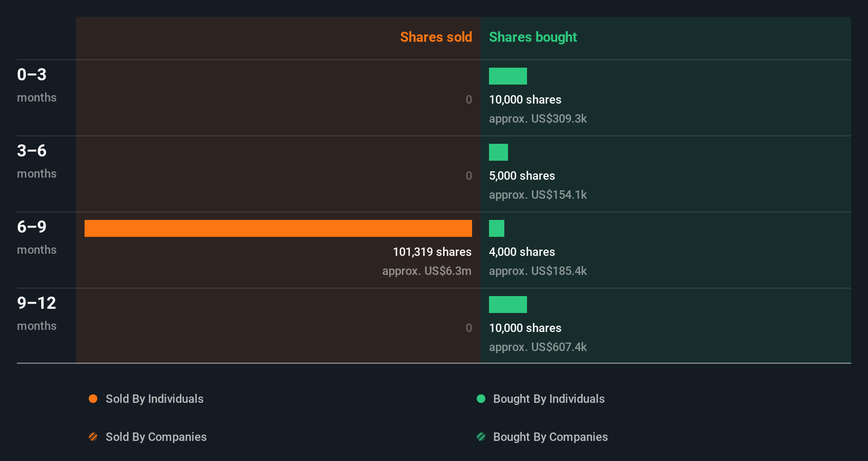The image size is (868, 461).
Task: Click the orange Sold By Individuals legend dot
Action: pyautogui.click(x=93, y=399)
